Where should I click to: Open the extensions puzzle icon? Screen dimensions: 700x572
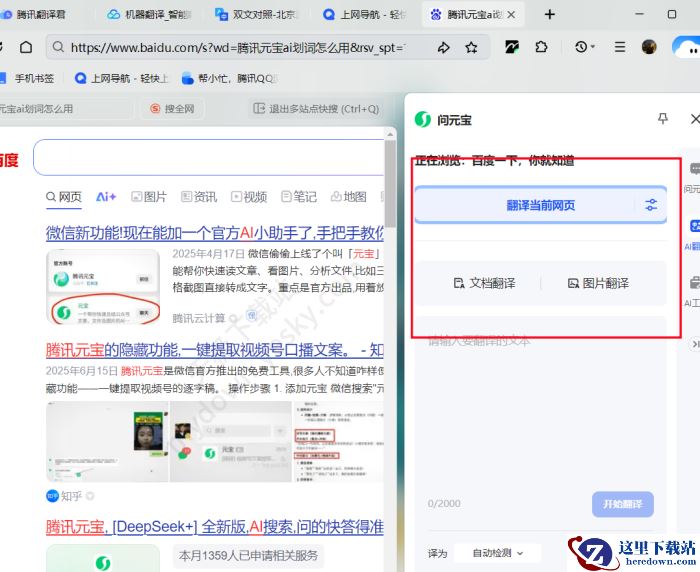[541, 47]
